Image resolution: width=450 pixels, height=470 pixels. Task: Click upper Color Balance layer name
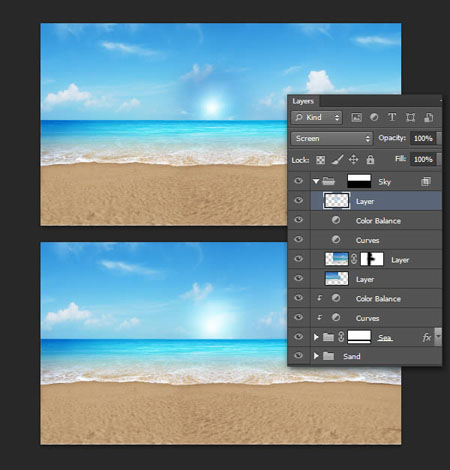coord(378,221)
